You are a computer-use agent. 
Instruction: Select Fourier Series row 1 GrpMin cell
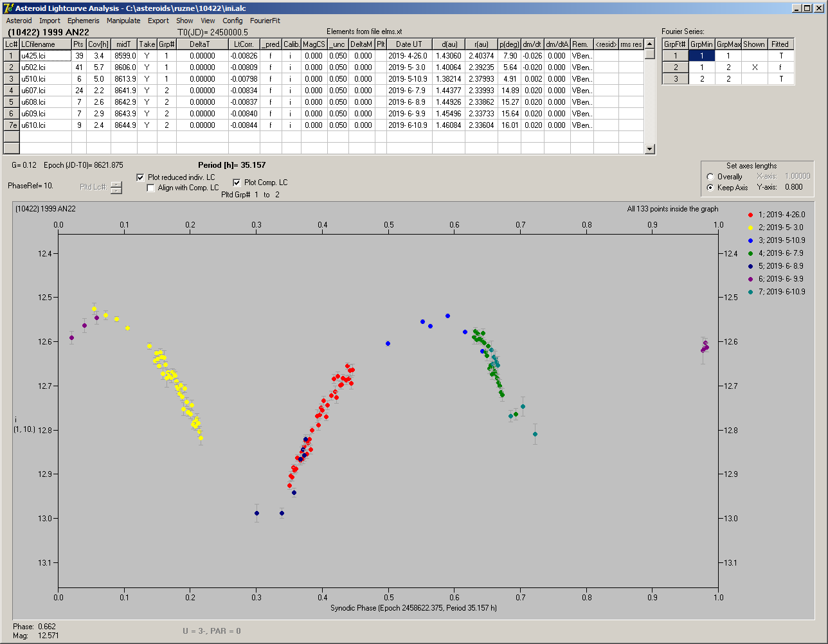pyautogui.click(x=702, y=56)
